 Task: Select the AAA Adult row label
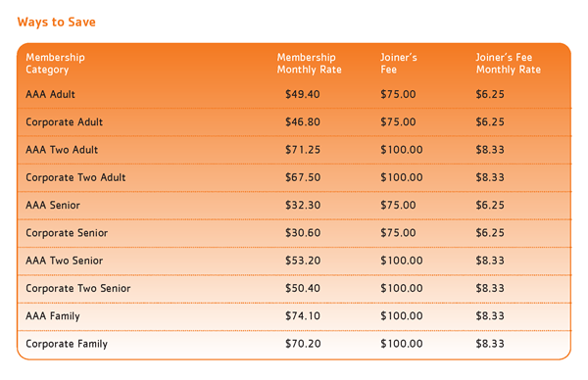50,94
